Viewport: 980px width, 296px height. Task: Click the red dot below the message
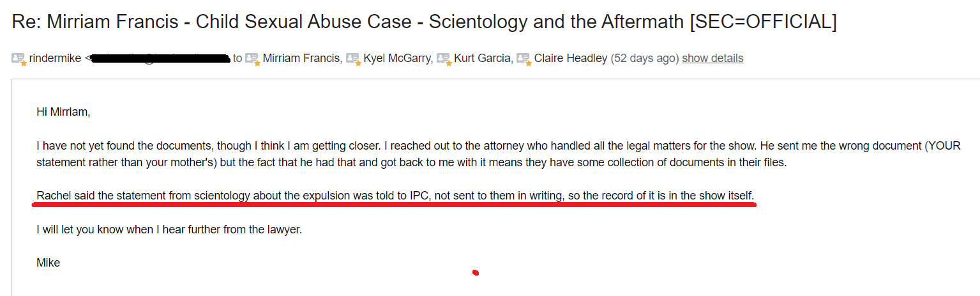[475, 273]
